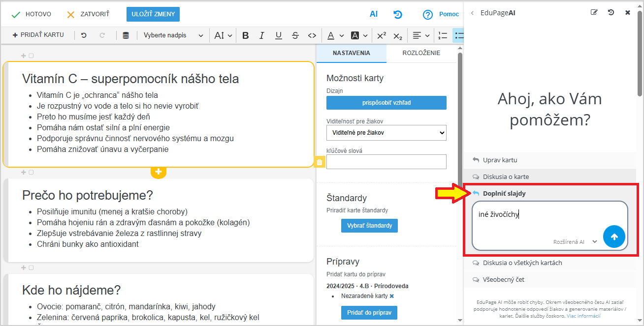Expand the Rozšírená AI model selector
The image size is (644, 326).
click(x=575, y=242)
